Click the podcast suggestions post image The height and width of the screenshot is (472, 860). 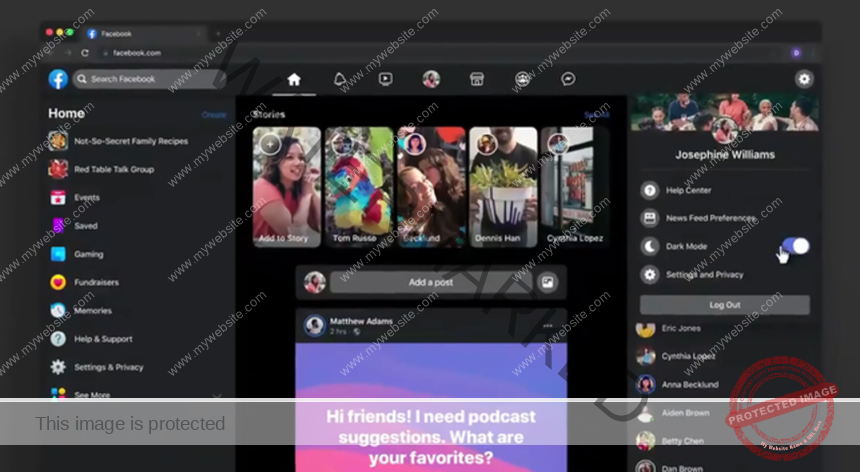point(431,407)
